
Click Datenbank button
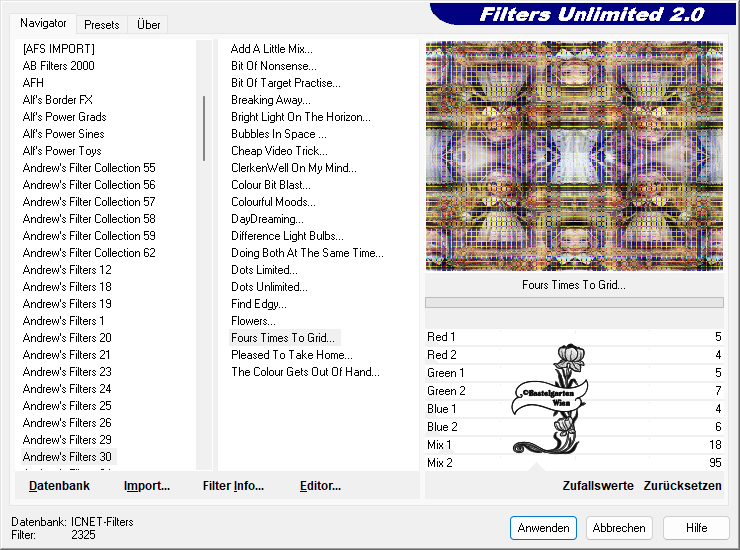59,486
